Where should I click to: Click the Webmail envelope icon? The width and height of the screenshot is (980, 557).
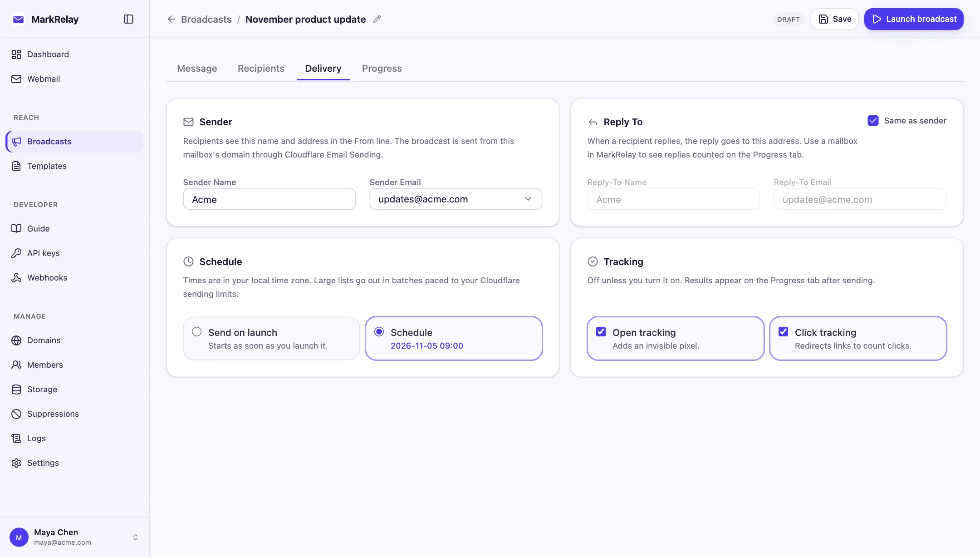16,79
